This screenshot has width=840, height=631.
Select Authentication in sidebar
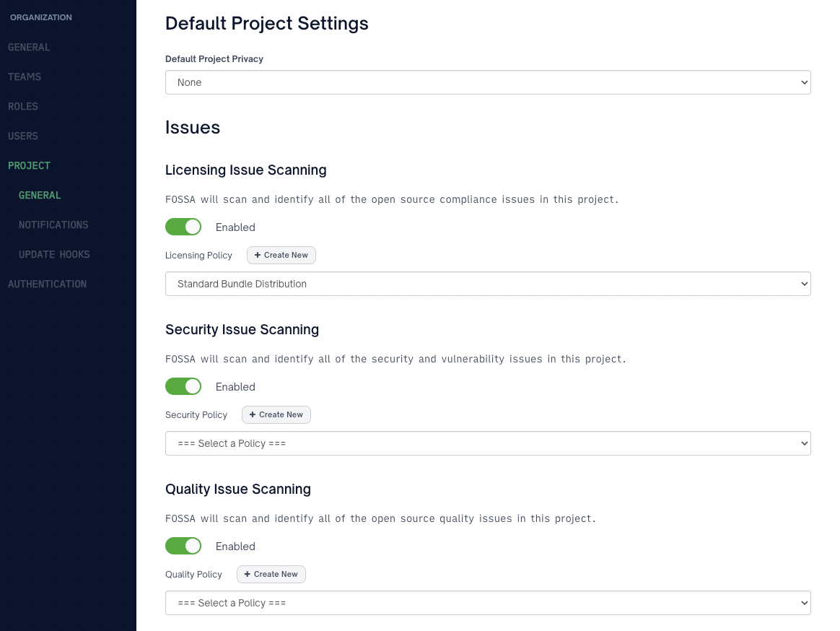pyautogui.click(x=47, y=284)
